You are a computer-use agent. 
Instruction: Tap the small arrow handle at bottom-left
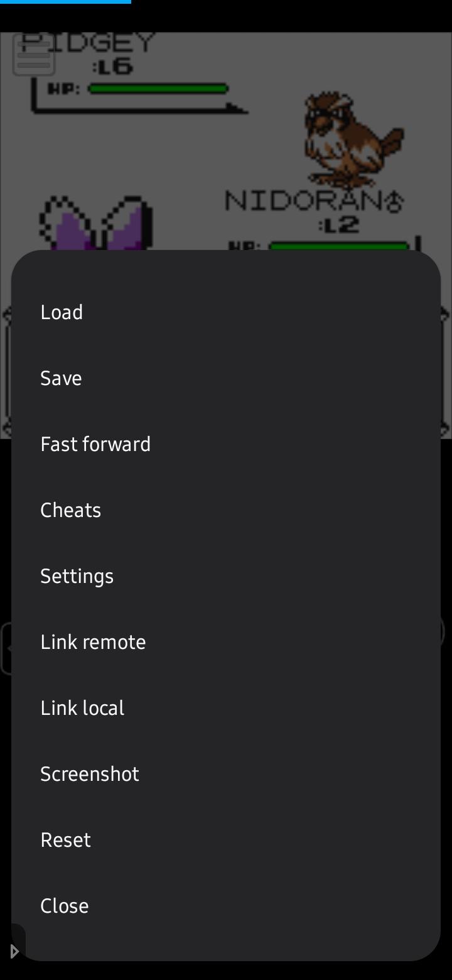14,951
